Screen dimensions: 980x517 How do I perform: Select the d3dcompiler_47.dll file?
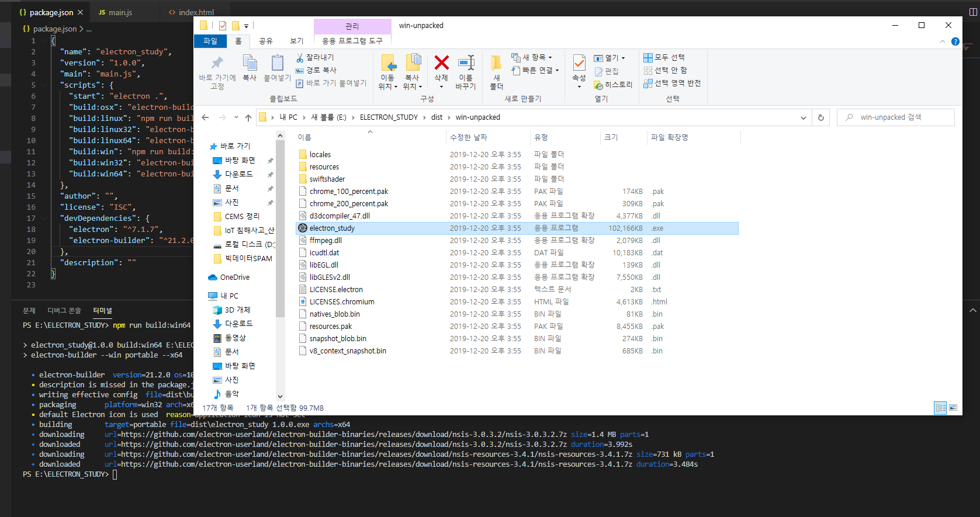coord(340,216)
